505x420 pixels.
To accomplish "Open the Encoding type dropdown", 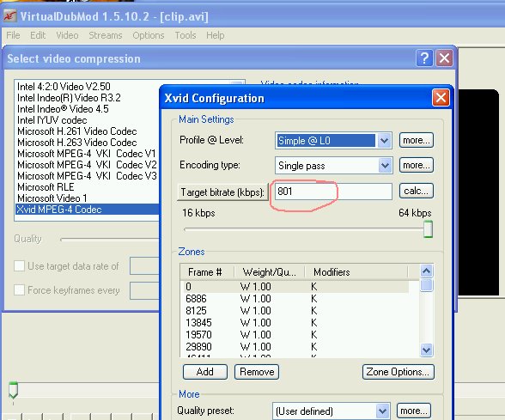I will pyautogui.click(x=385, y=166).
